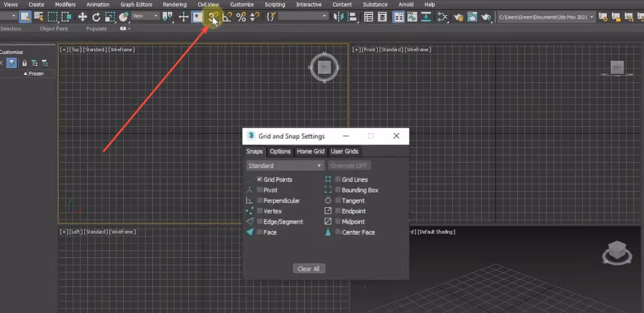Activate Select and Rotate tool
Viewport: 644px width, 313px height.
(x=96, y=17)
